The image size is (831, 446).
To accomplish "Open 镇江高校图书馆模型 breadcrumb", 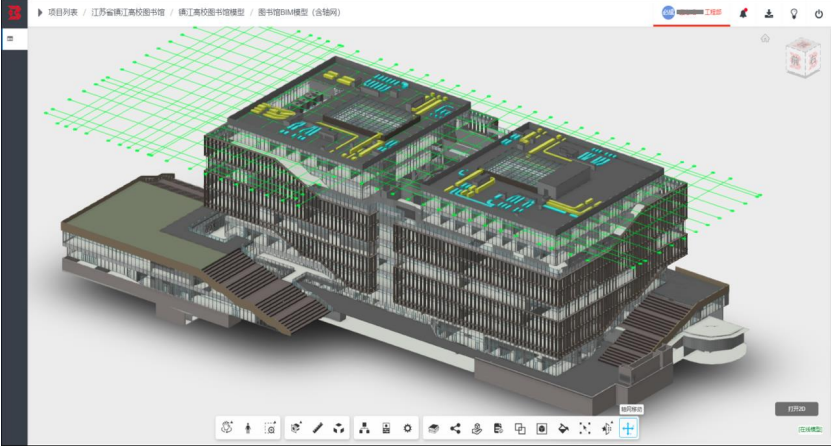I will [211, 12].
